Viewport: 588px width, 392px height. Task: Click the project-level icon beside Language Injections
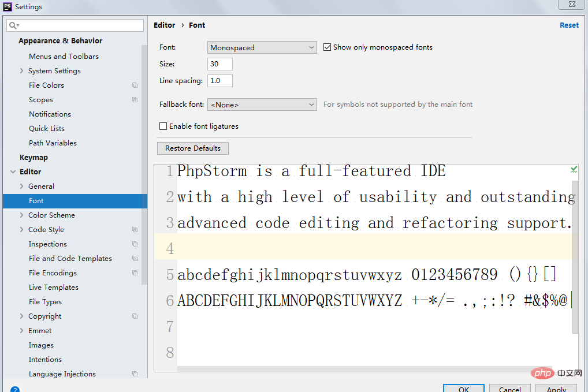click(x=135, y=374)
